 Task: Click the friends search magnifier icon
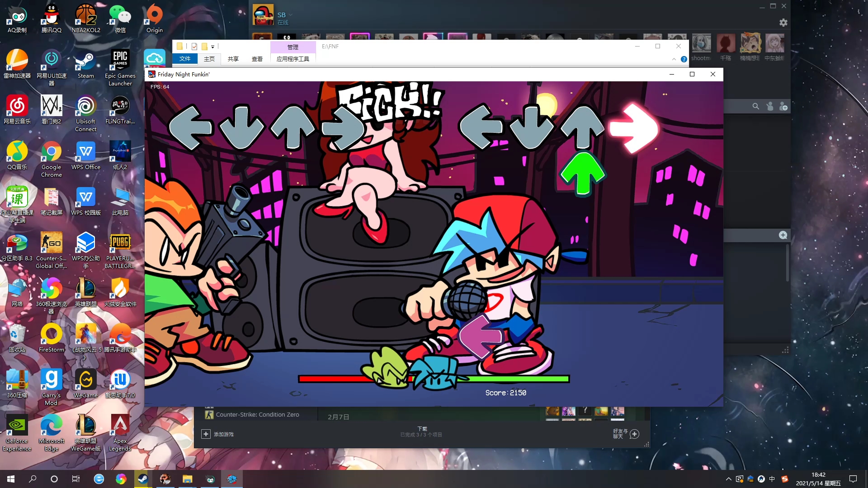click(x=755, y=106)
